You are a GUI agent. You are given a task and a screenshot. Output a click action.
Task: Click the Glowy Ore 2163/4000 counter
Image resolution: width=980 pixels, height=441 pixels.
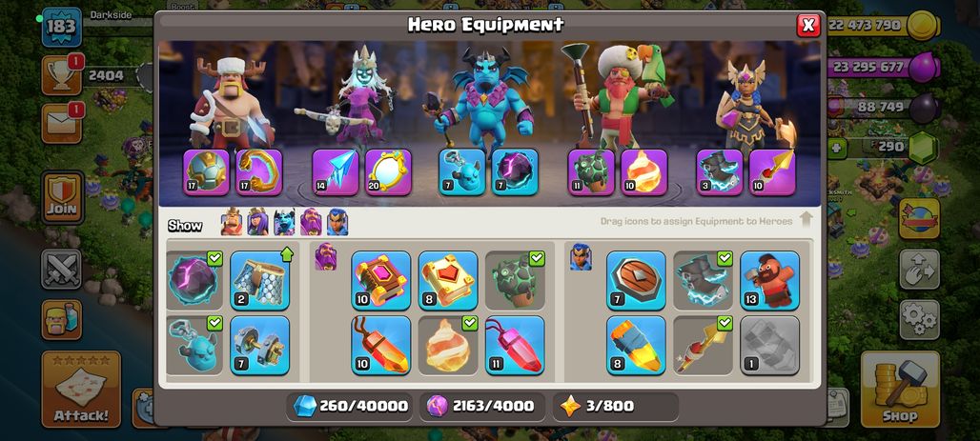tap(481, 407)
